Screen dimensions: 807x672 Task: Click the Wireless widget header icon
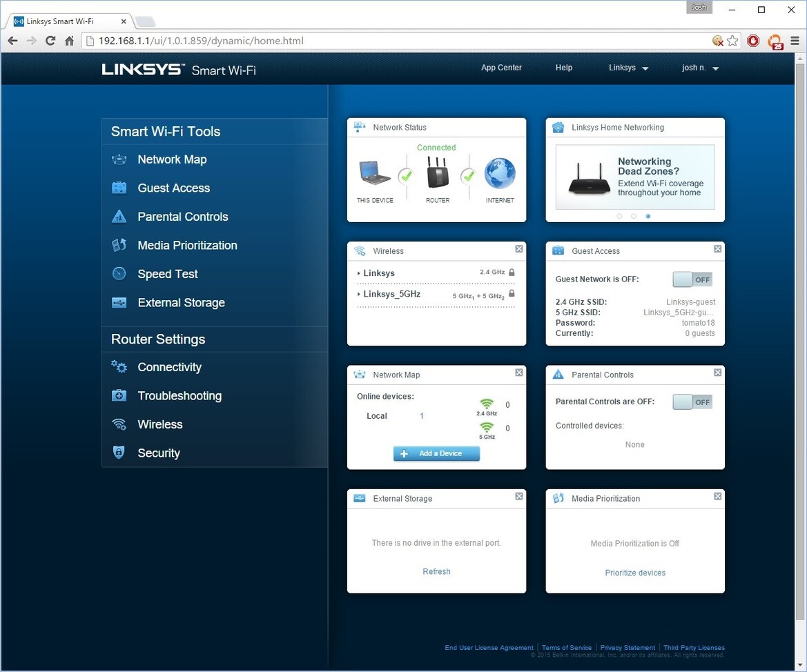click(x=360, y=251)
